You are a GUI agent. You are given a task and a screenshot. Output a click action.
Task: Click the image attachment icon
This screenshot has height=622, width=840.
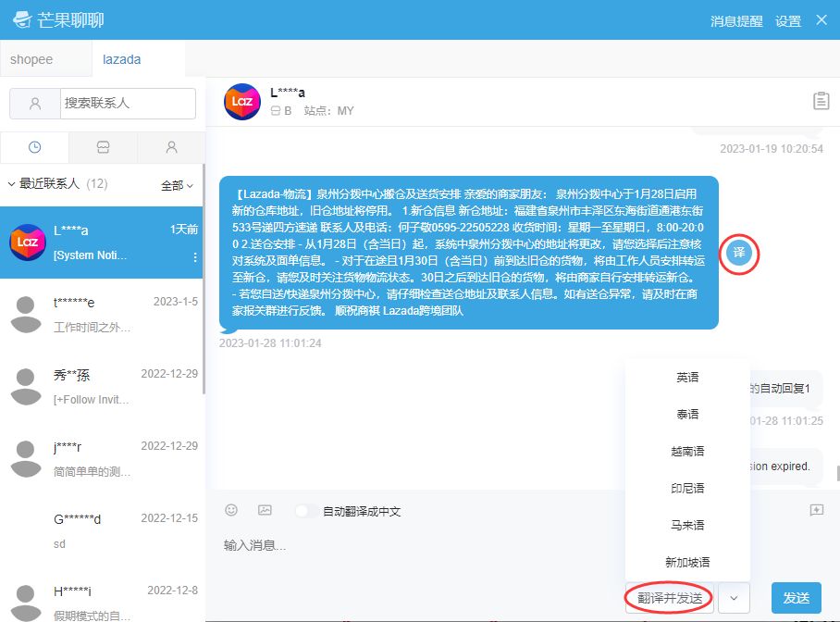point(264,510)
